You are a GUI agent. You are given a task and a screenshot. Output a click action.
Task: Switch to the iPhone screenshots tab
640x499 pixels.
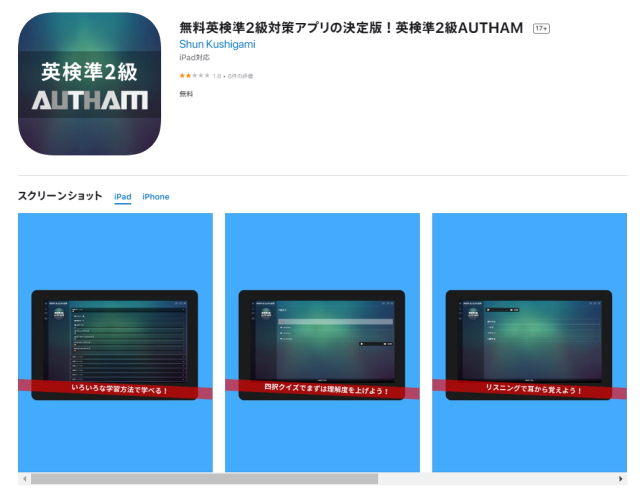156,197
